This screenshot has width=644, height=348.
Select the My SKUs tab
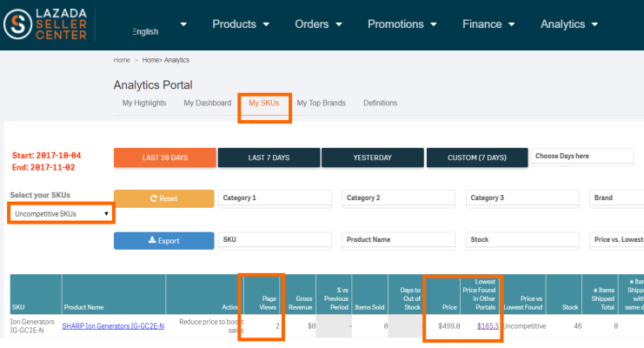[x=264, y=103]
